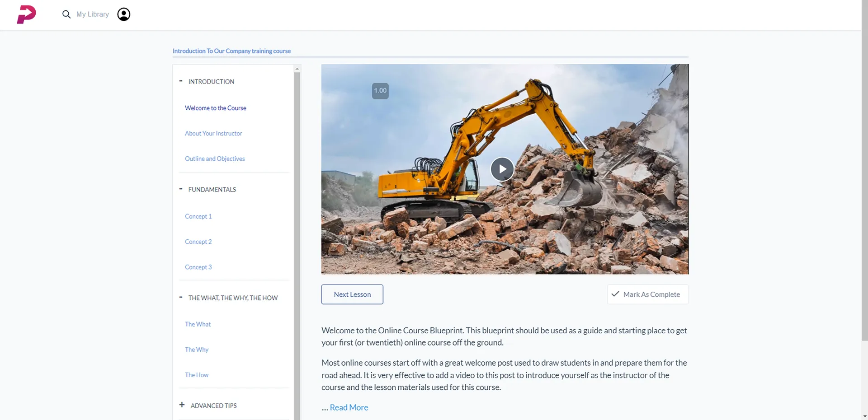868x420 pixels.
Task: Collapse the Introduction section
Action: [181, 81]
